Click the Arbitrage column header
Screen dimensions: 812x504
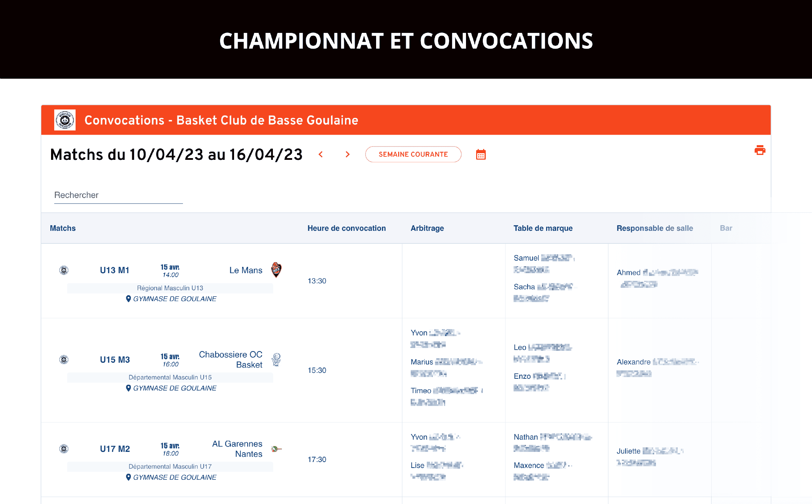coord(427,228)
